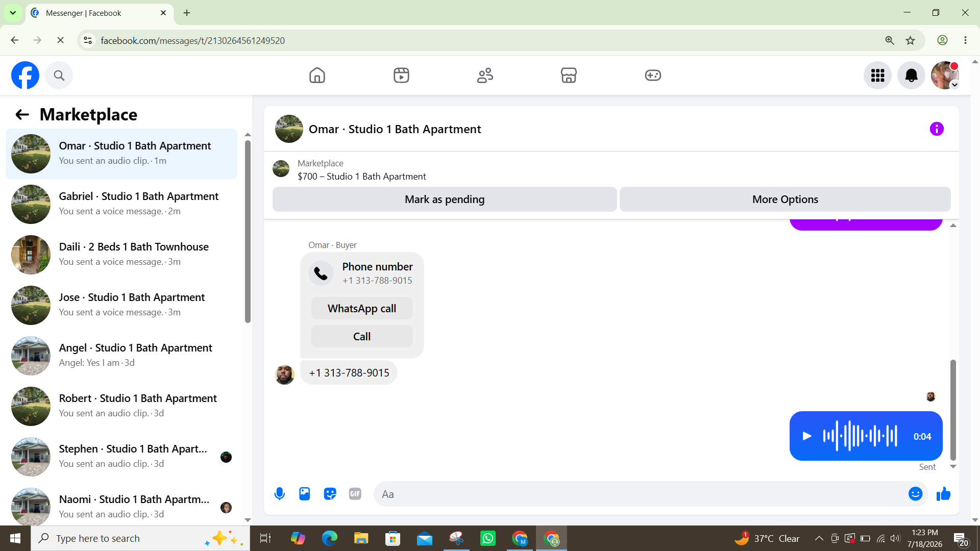980x551 pixels.
Task: Open the $700 Studio 1 Bath Apartment listing
Action: point(362,177)
